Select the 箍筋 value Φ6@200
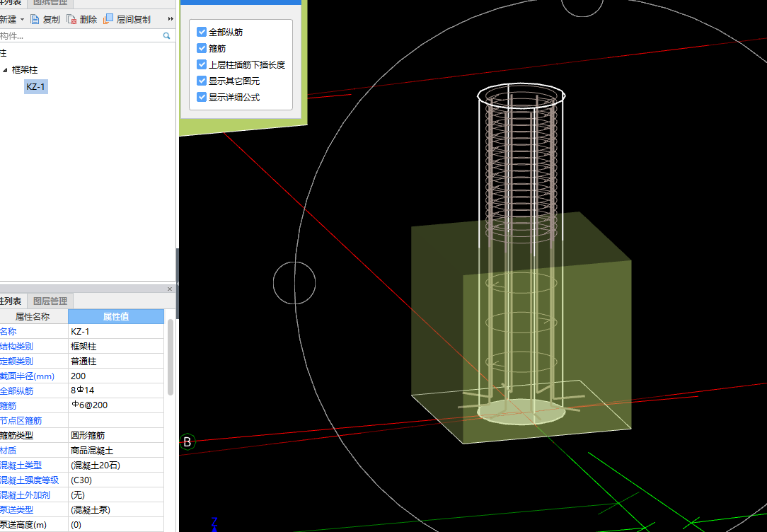The width and height of the screenshot is (767, 532). 116,405
